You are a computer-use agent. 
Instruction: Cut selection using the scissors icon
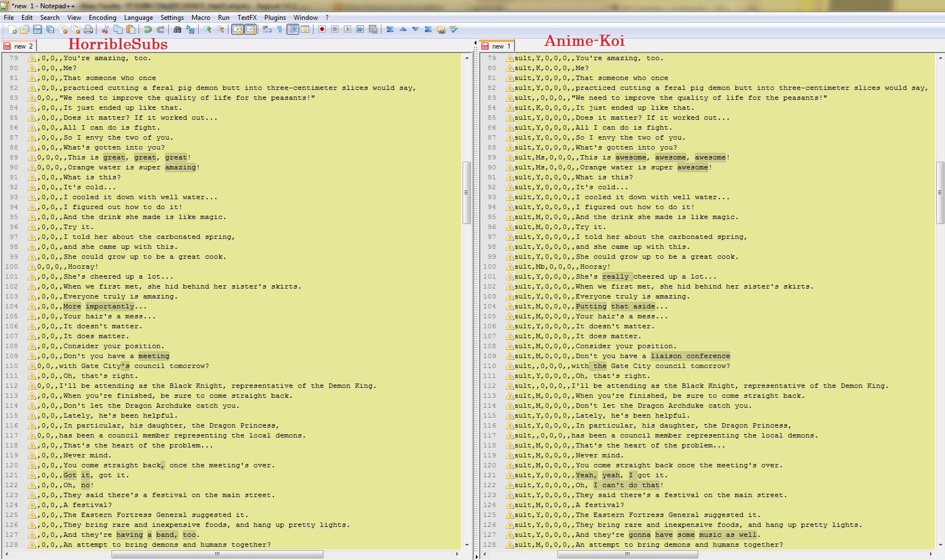click(x=105, y=30)
